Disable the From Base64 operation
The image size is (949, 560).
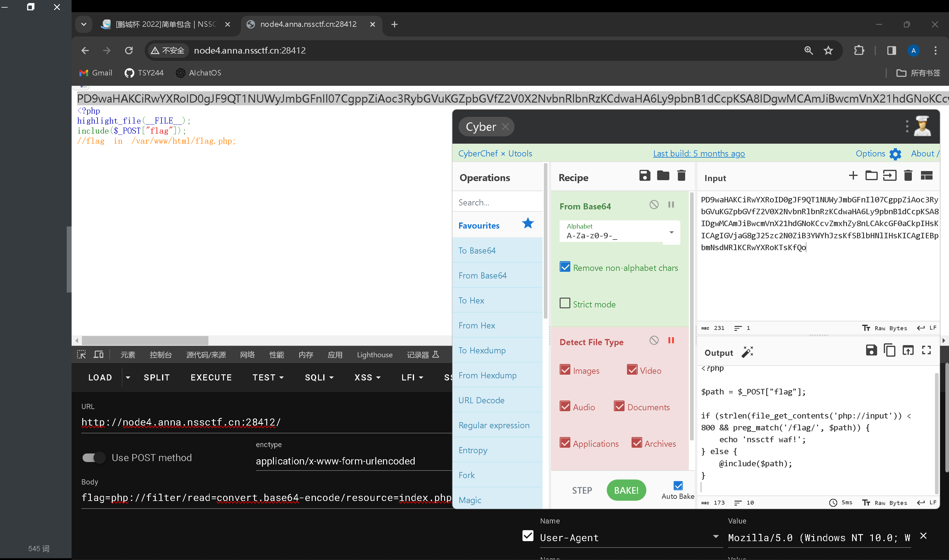pyautogui.click(x=654, y=205)
